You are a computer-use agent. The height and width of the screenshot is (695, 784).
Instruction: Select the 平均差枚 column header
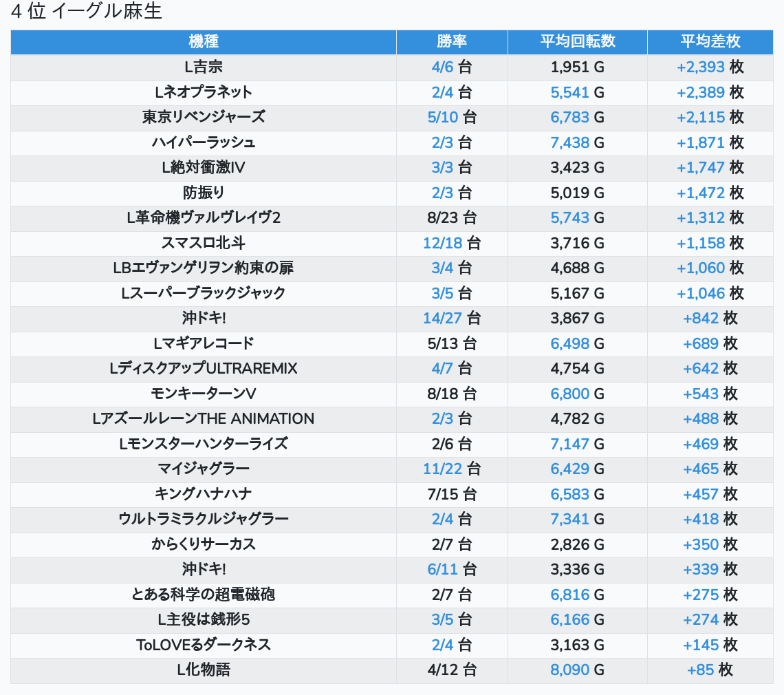tap(710, 41)
